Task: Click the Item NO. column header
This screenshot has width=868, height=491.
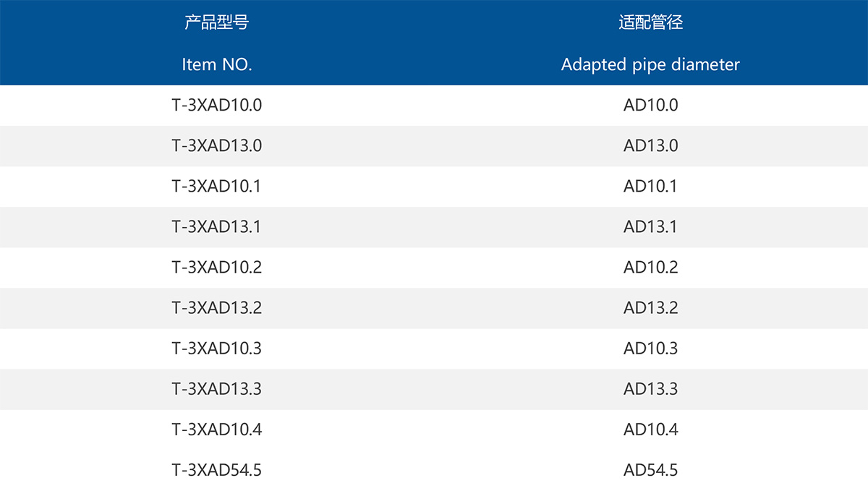Action: click(216, 64)
